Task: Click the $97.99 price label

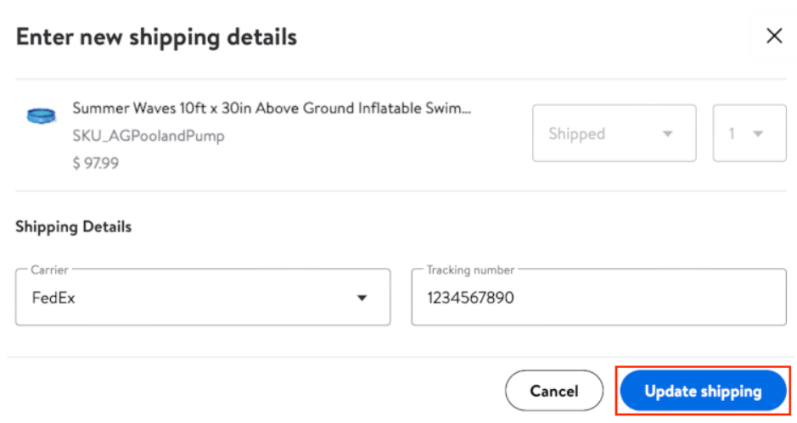Action: pyautogui.click(x=96, y=163)
